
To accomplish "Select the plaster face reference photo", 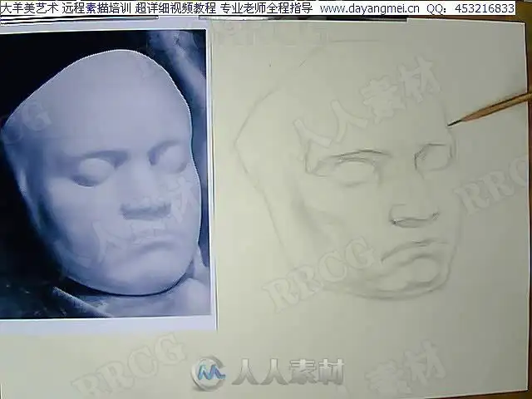I will coord(105,174).
